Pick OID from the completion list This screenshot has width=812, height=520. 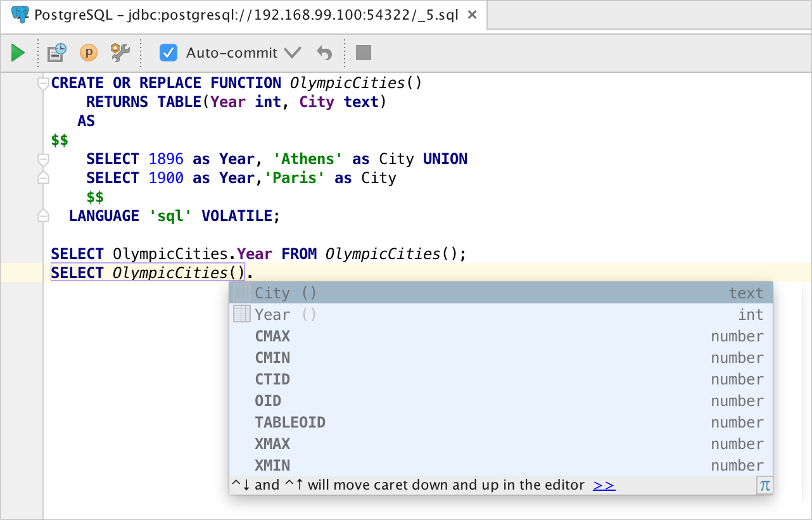tap(501, 400)
